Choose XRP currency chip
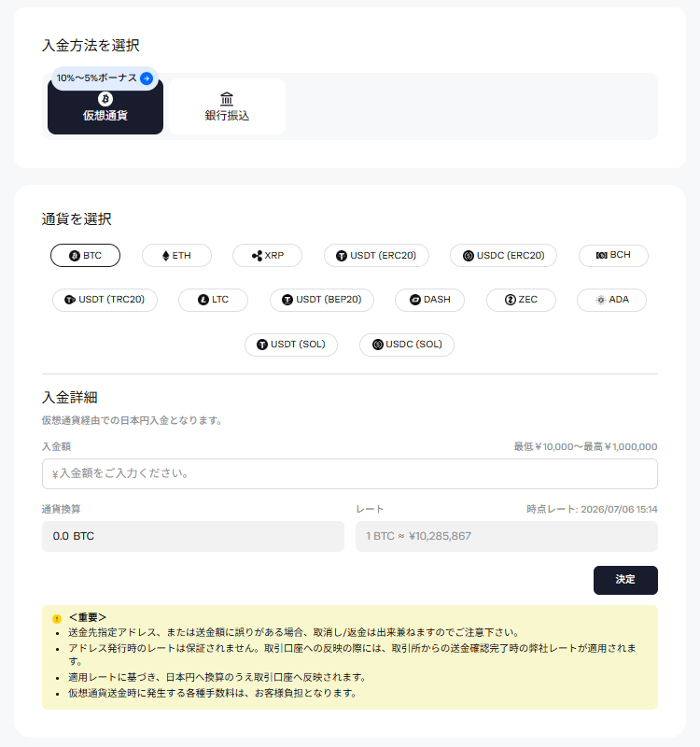 pyautogui.click(x=267, y=255)
